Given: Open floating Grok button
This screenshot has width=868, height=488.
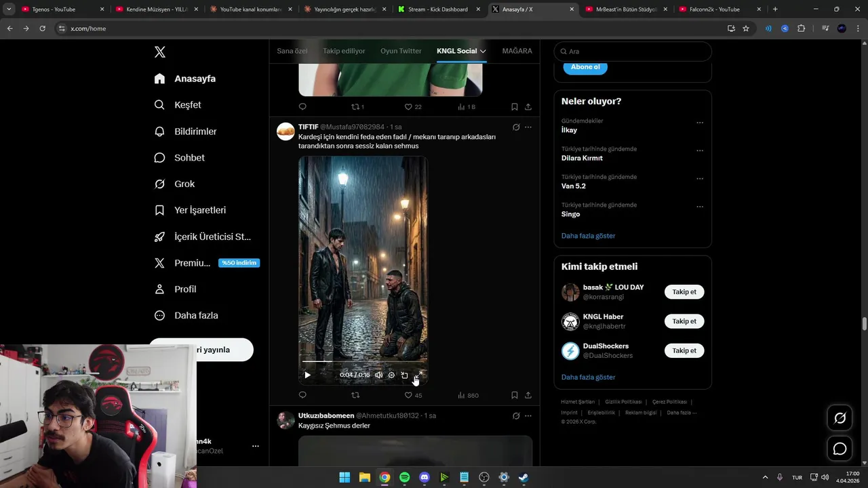Looking at the screenshot, I should click(x=840, y=418).
